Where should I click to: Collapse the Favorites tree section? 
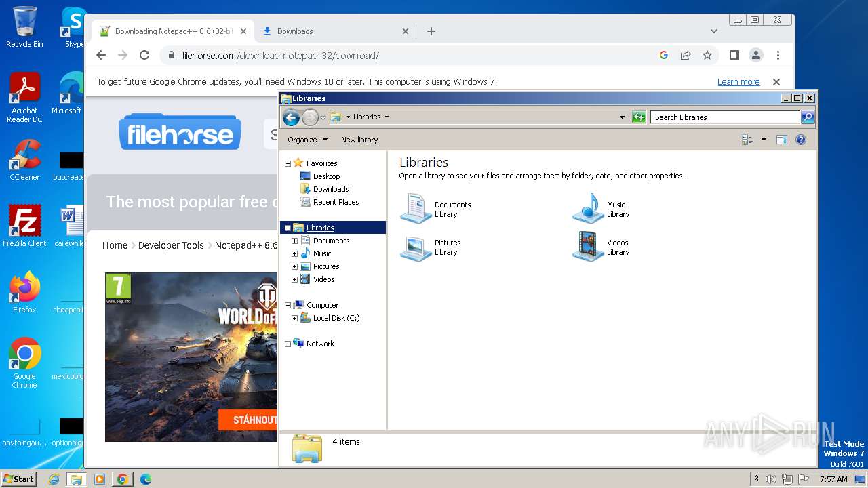tap(288, 163)
